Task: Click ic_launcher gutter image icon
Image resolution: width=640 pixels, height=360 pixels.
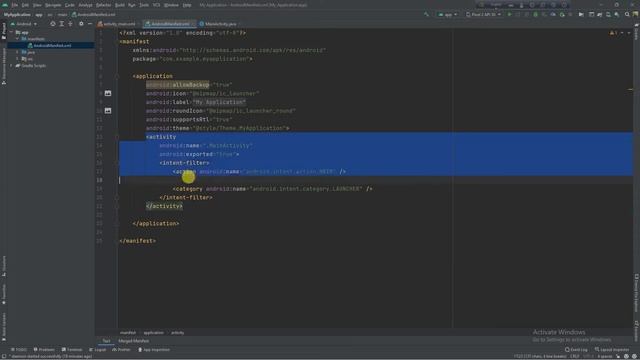Action: 108,93
